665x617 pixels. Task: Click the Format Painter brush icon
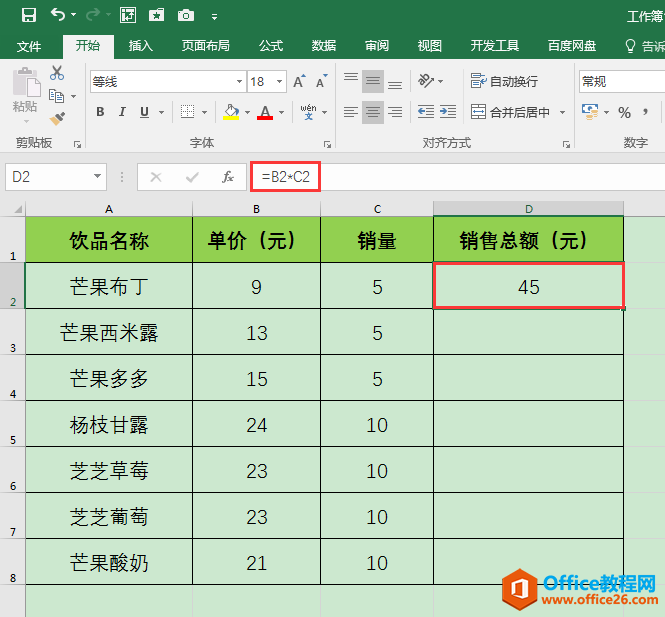(57, 118)
